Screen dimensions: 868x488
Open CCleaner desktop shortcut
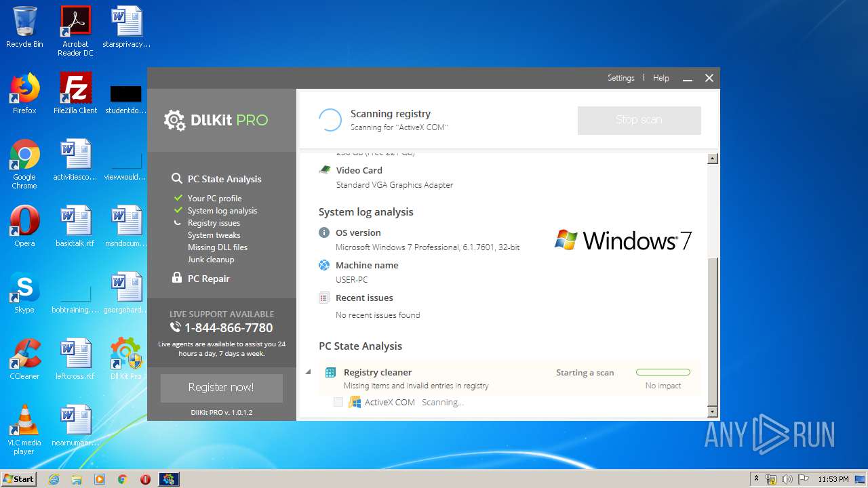pyautogui.click(x=24, y=359)
